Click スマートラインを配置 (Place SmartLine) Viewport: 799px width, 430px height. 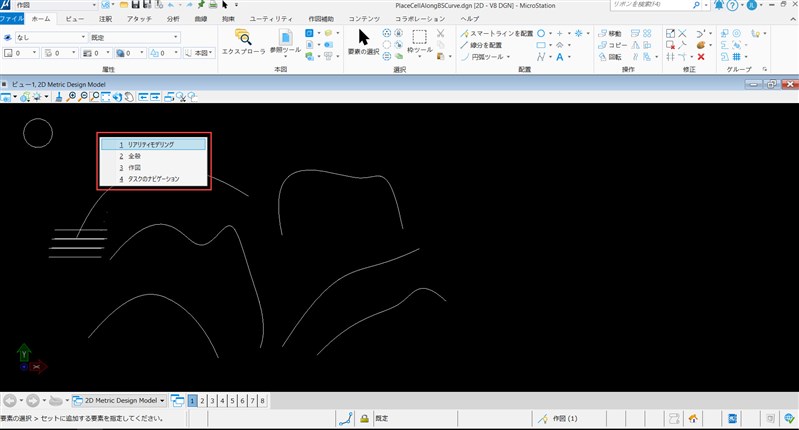(x=496, y=33)
